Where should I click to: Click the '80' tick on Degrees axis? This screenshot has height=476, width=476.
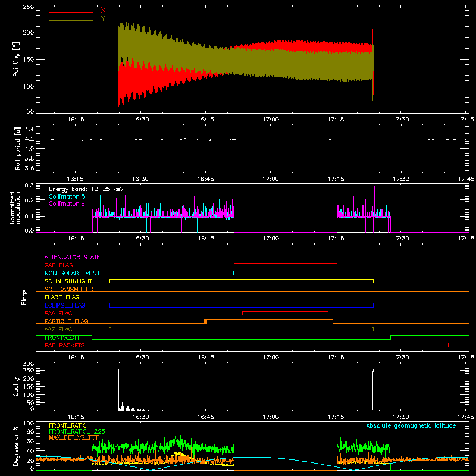pos(31,431)
